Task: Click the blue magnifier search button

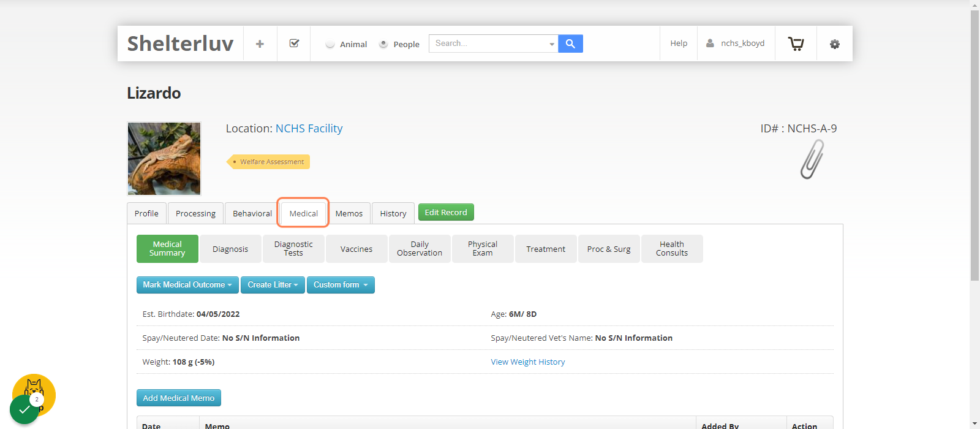Action: (570, 44)
